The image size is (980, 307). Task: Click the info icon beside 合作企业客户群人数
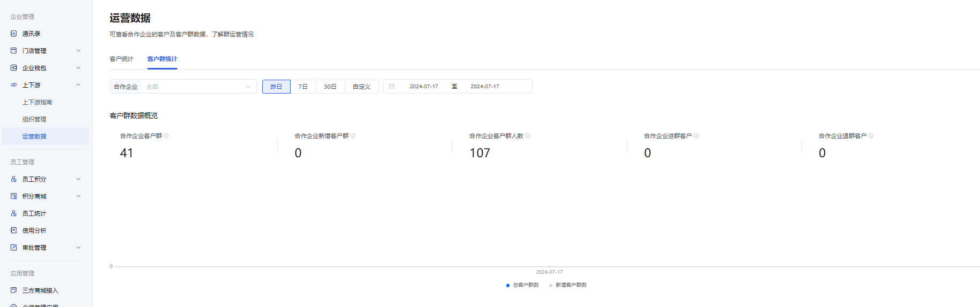click(528, 136)
